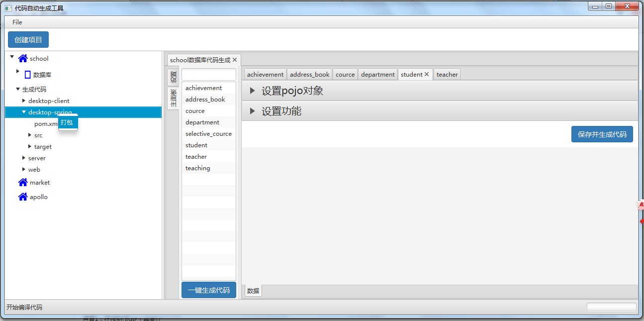Switch to the department tab
The image size is (644, 321).
pos(378,74)
